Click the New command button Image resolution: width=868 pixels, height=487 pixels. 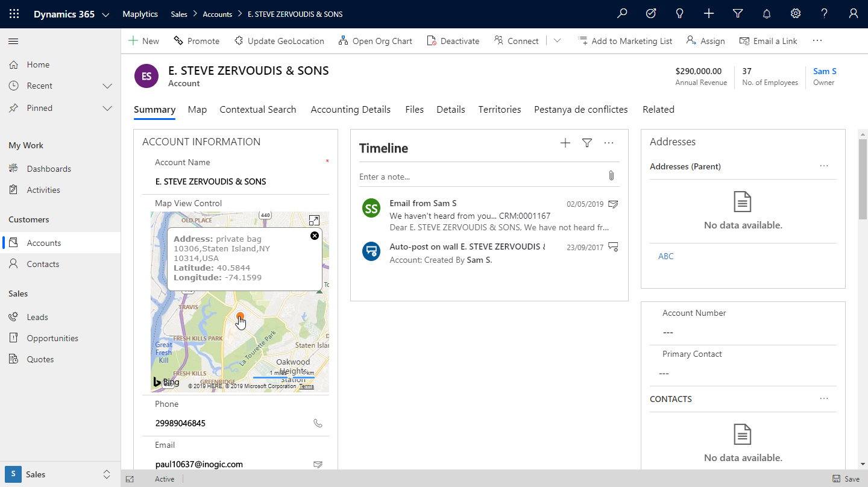[143, 41]
